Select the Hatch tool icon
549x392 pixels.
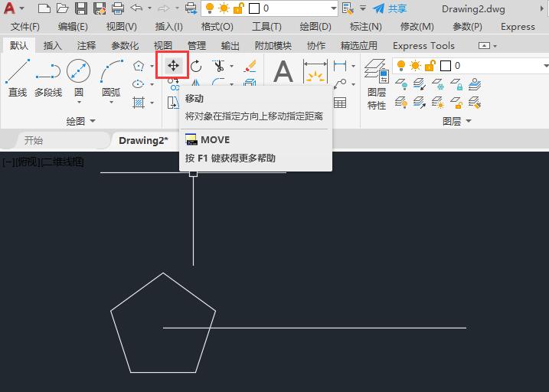click(x=139, y=103)
